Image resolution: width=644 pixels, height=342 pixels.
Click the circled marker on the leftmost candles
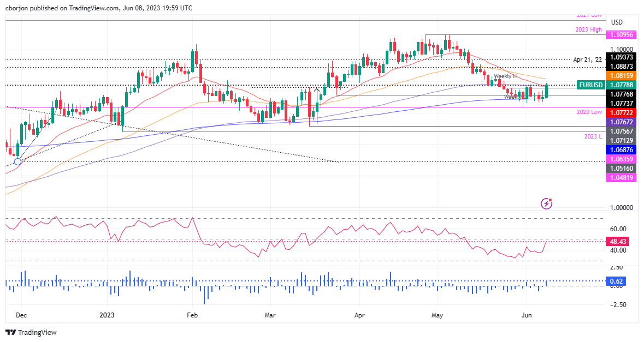tap(17, 162)
